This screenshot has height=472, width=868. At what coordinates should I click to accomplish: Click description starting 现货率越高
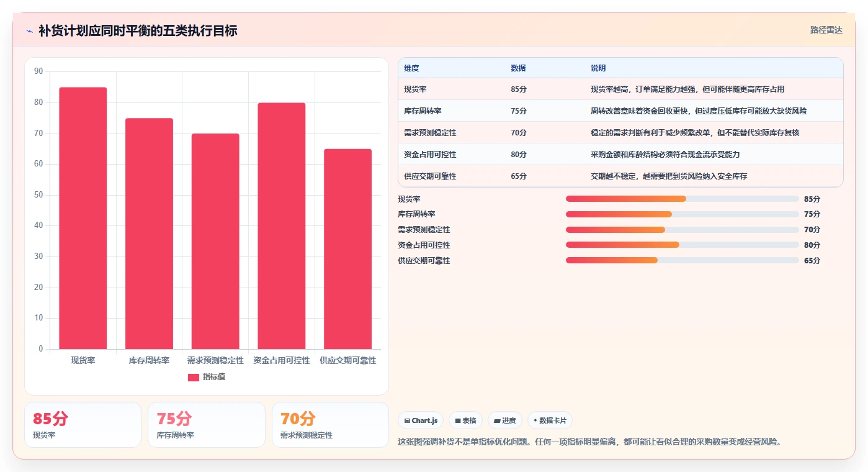pyautogui.click(x=687, y=89)
